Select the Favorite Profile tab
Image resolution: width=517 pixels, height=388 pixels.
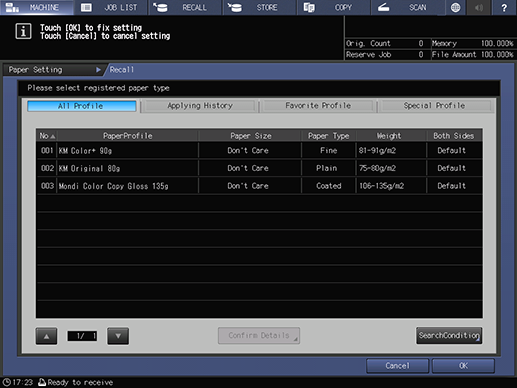click(x=318, y=106)
